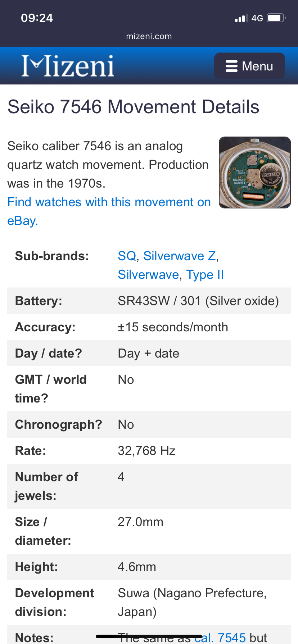Tap the mizeni.com address bar
Image resolution: width=298 pixels, height=644 pixels.
point(149,36)
